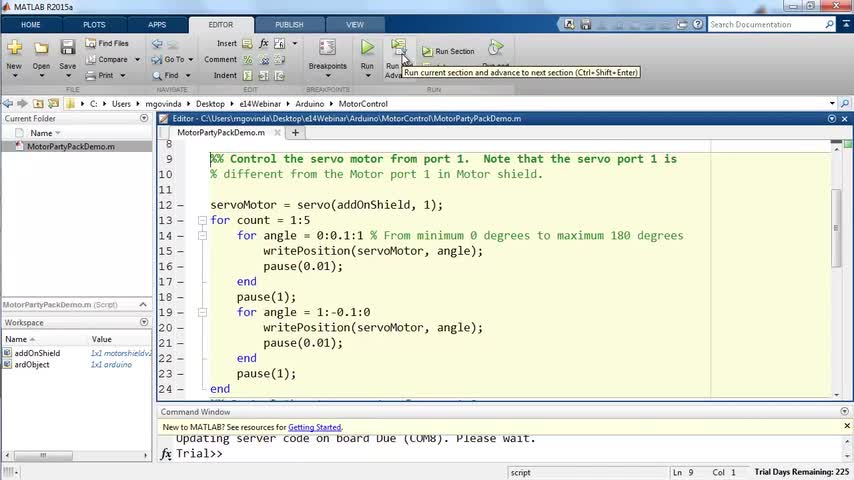Image resolution: width=854 pixels, height=480 pixels.
Task: Switch to the VIEW tab
Action: click(355, 25)
